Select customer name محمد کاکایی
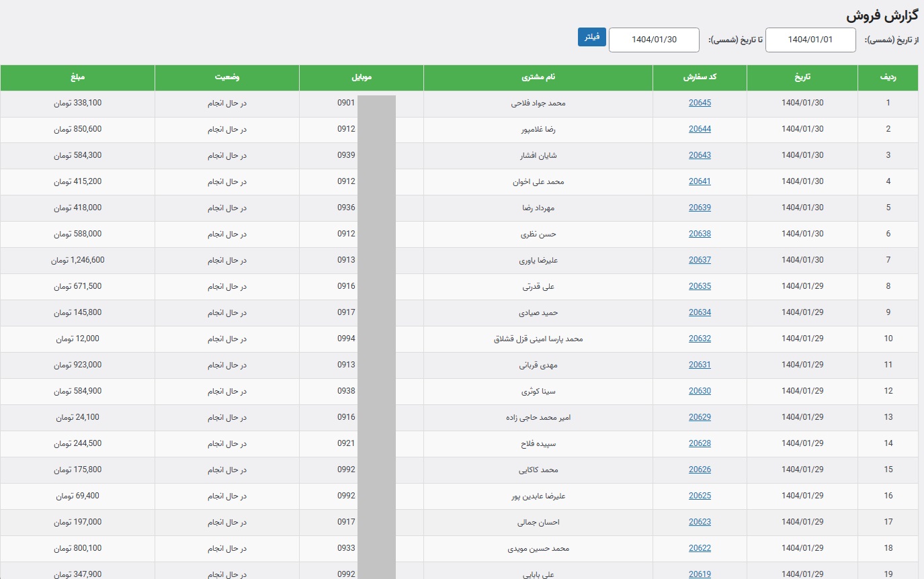Viewport: 924px width, 579px height. (538, 470)
